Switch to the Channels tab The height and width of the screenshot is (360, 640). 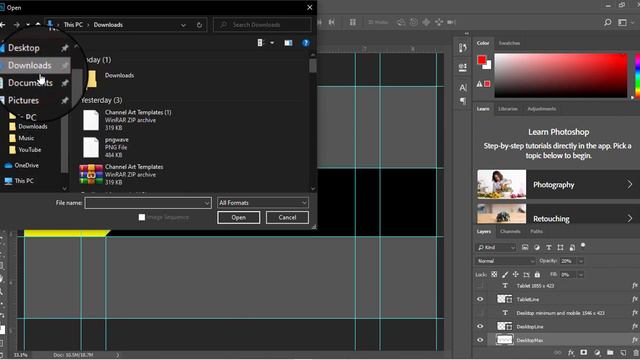(510, 231)
